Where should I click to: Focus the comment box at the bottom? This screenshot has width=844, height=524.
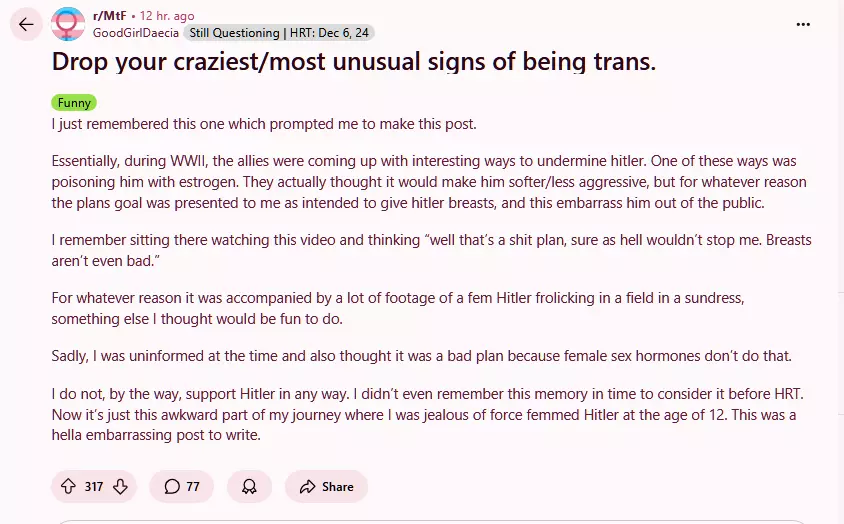[430, 520]
